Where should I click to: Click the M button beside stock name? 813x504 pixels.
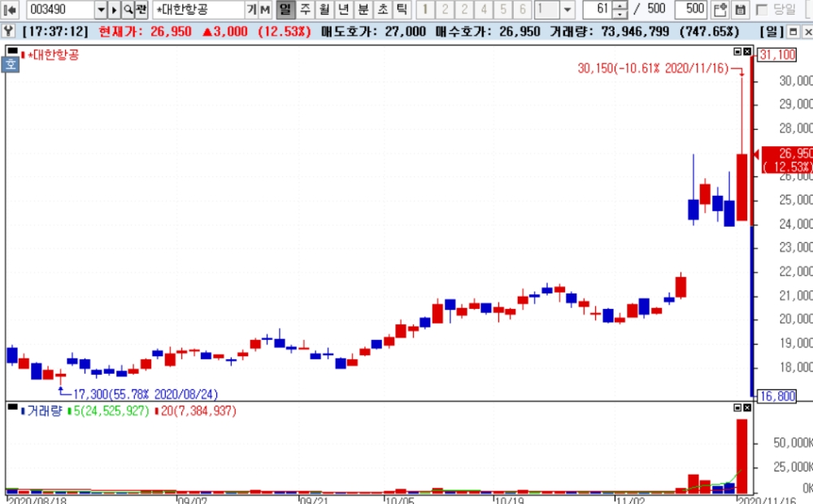[265, 9]
